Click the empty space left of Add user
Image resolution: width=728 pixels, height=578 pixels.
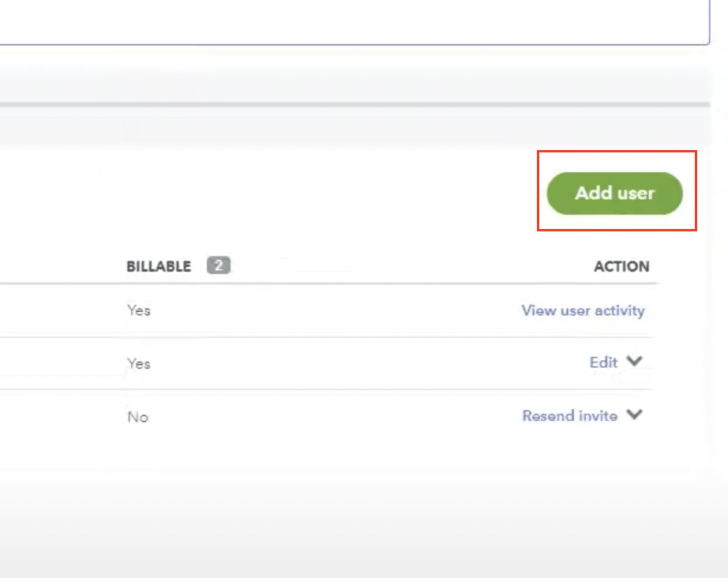(x=269, y=193)
